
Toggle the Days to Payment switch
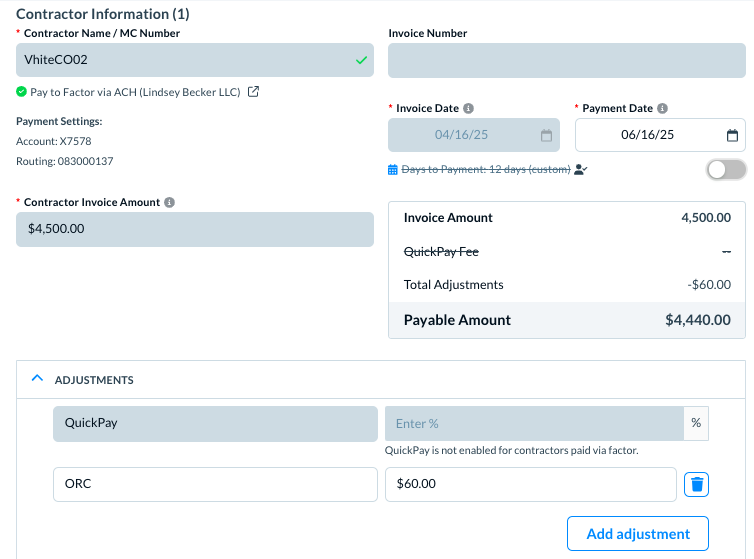pos(726,170)
